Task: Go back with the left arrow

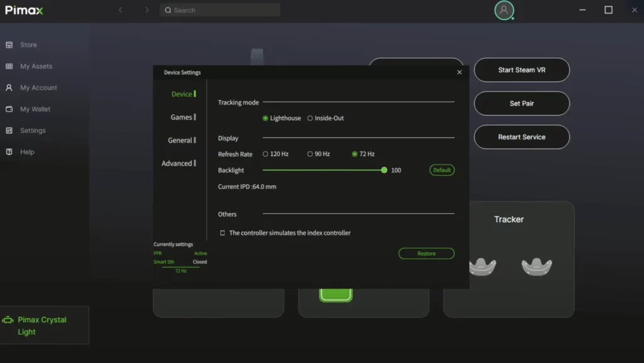Action: point(120,10)
